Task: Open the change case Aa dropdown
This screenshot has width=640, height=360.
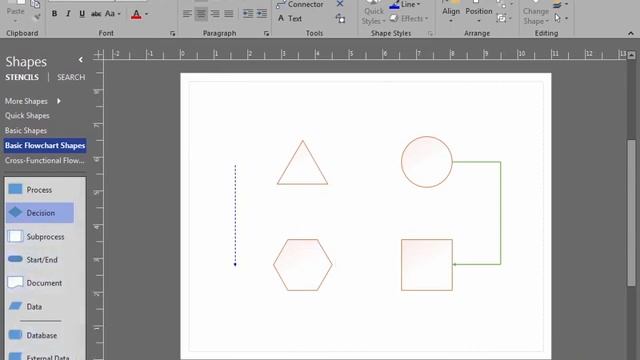Action: click(x=113, y=14)
